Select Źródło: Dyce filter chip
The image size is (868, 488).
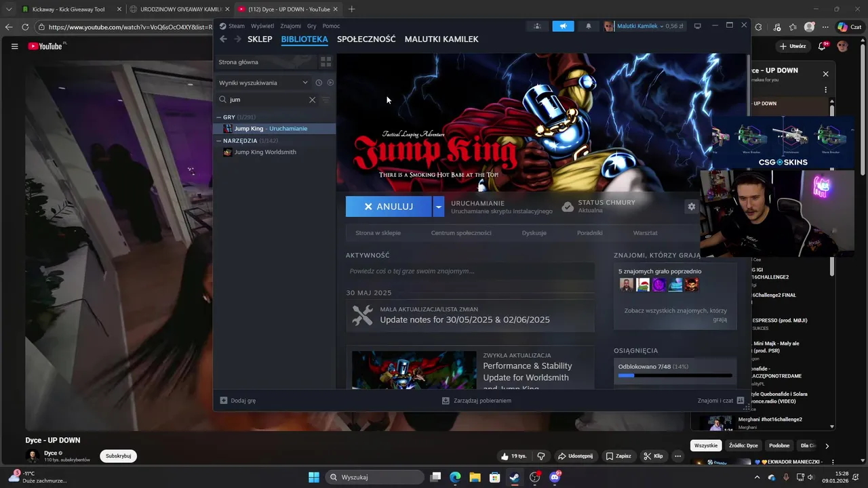pos(743,446)
